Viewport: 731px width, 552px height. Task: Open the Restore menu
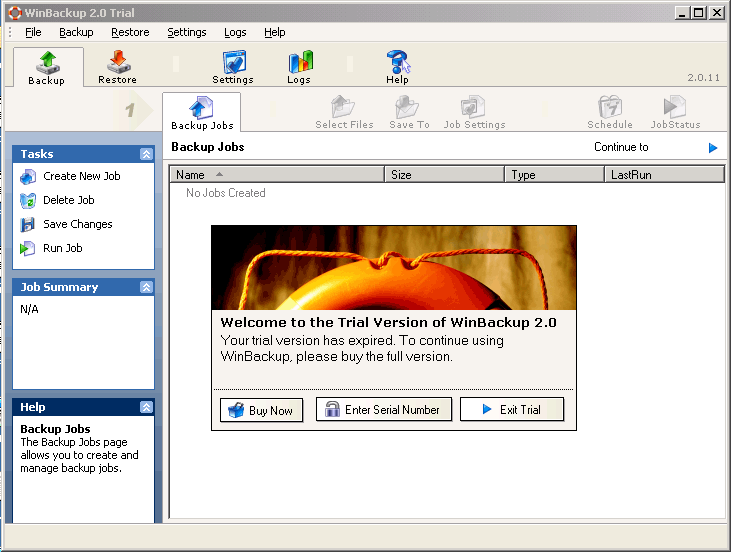[130, 32]
